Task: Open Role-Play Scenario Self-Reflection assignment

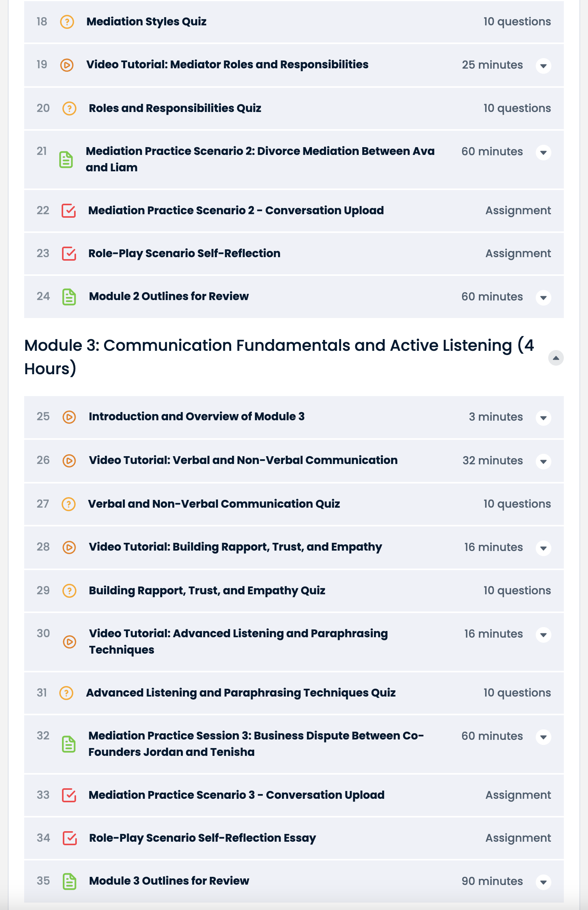Action: (x=184, y=254)
